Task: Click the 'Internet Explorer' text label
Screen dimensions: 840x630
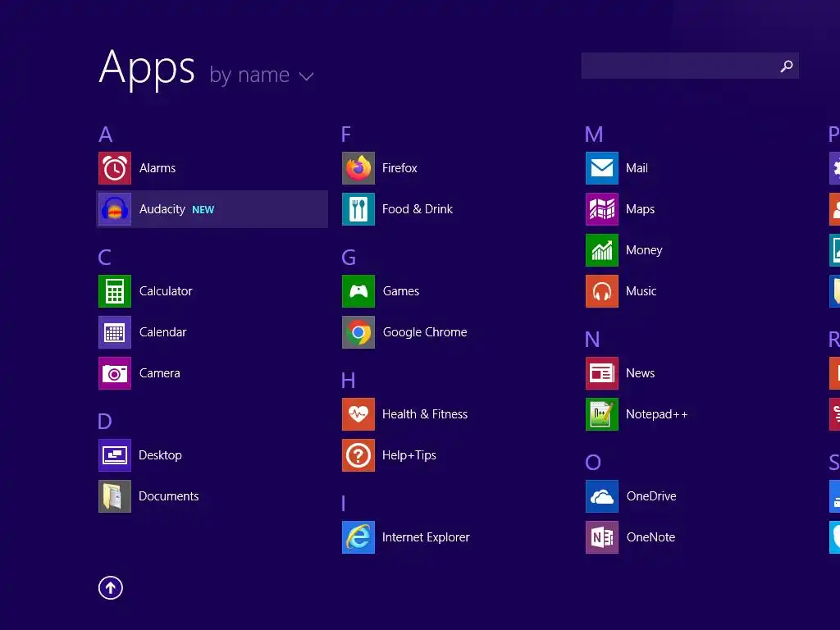Action: [426, 537]
